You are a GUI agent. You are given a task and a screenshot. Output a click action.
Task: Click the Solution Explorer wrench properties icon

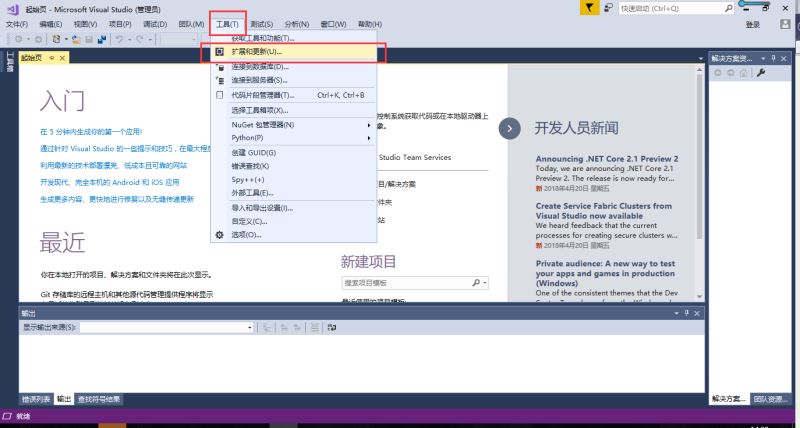pyautogui.click(x=761, y=73)
